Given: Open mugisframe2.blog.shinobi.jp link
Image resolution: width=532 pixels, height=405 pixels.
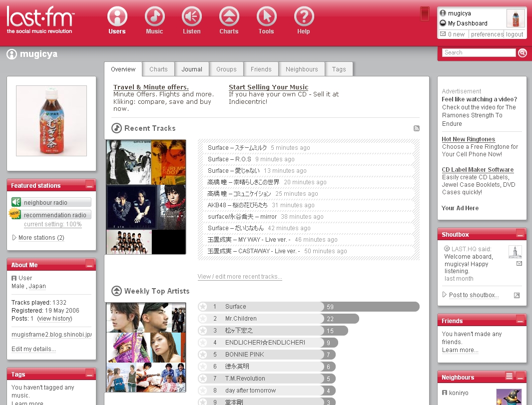Looking at the screenshot, I should pos(51,335).
